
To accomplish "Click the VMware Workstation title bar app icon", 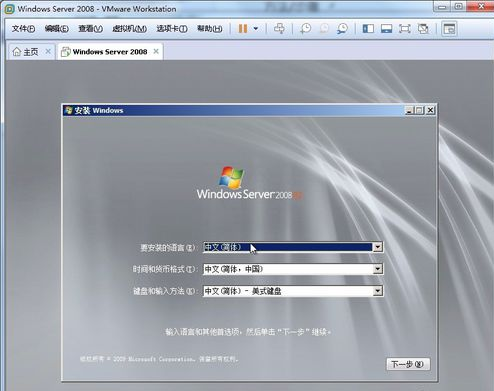I will coord(9,9).
